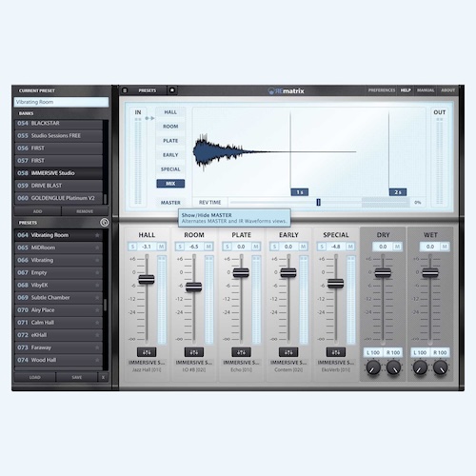Click the REV TIME slider handle
The height and width of the screenshot is (476, 476).
coord(318,203)
